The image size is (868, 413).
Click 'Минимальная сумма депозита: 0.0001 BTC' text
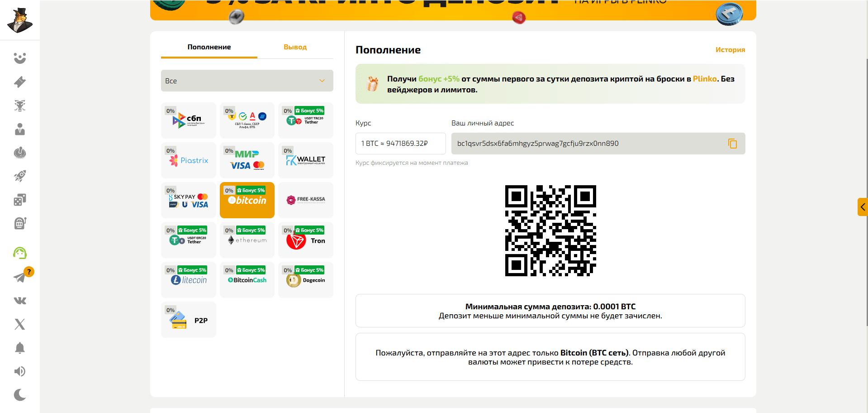tap(550, 307)
